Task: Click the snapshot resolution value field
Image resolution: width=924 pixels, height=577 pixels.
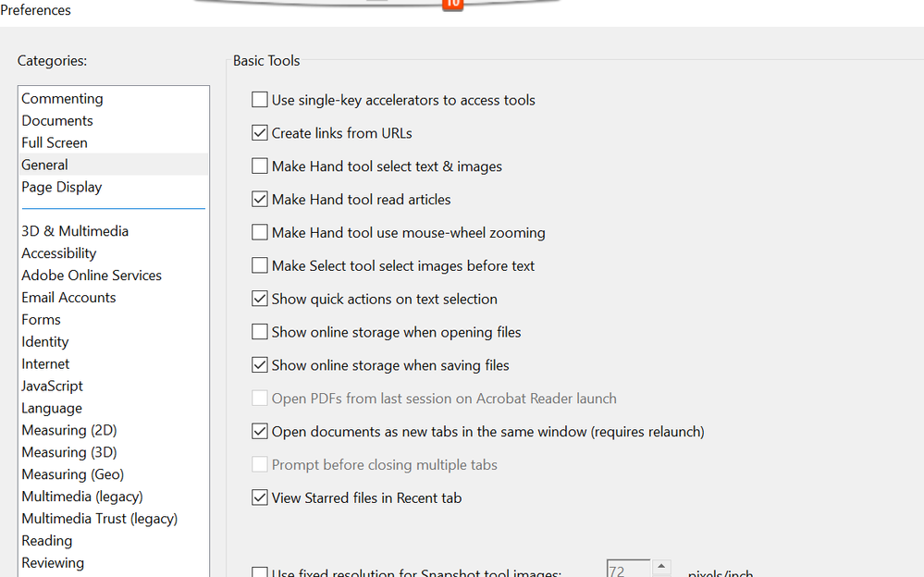Action: click(x=629, y=568)
